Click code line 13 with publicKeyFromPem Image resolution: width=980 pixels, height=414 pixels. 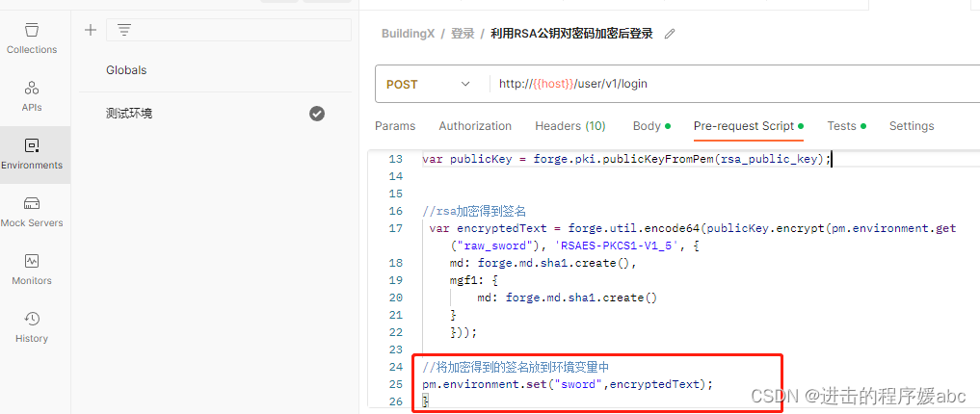(627, 159)
